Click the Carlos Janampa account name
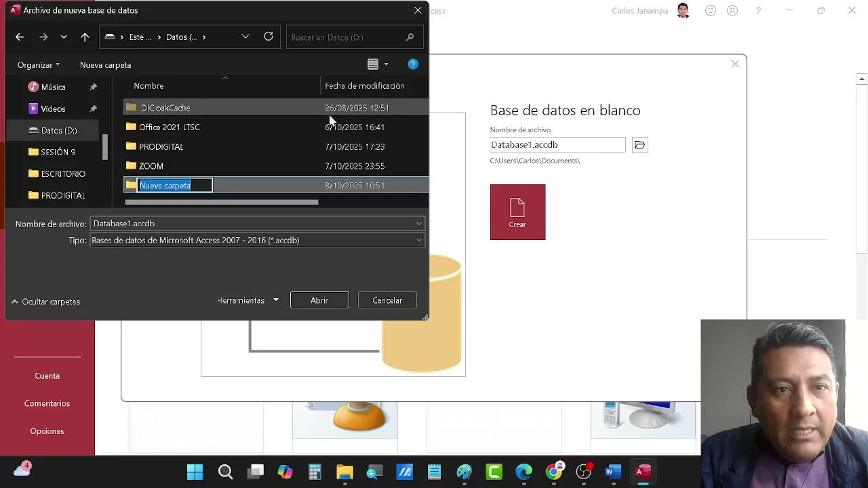868x488 pixels. coord(639,11)
